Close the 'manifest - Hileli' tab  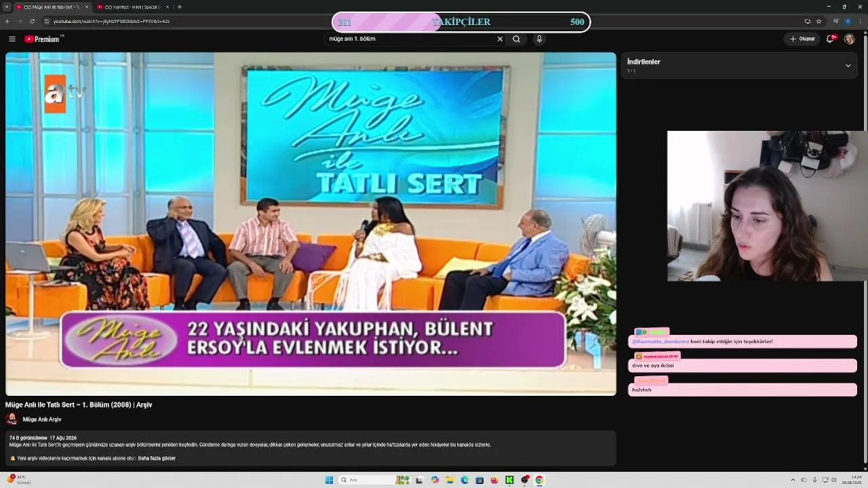tap(168, 7)
